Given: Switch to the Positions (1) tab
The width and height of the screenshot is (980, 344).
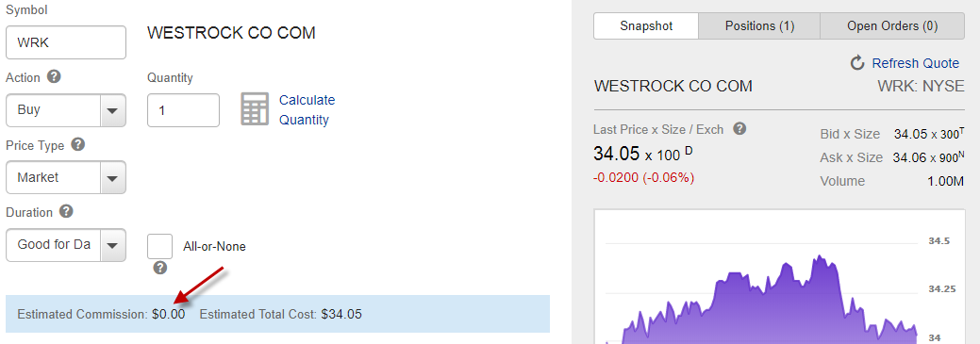Looking at the screenshot, I should 759,26.
